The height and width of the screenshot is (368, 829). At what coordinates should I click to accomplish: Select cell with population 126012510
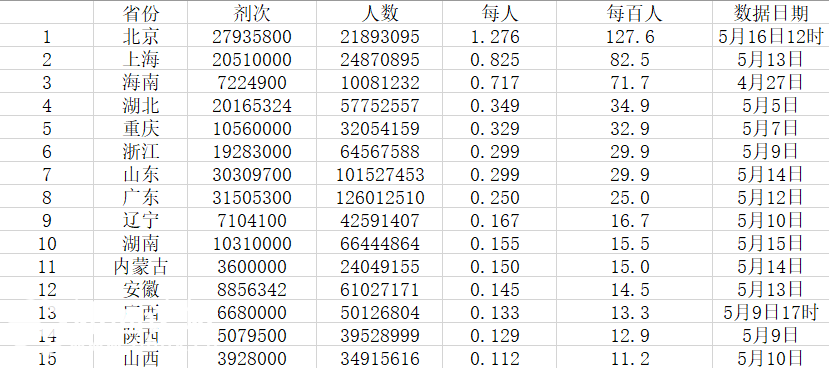[380, 197]
